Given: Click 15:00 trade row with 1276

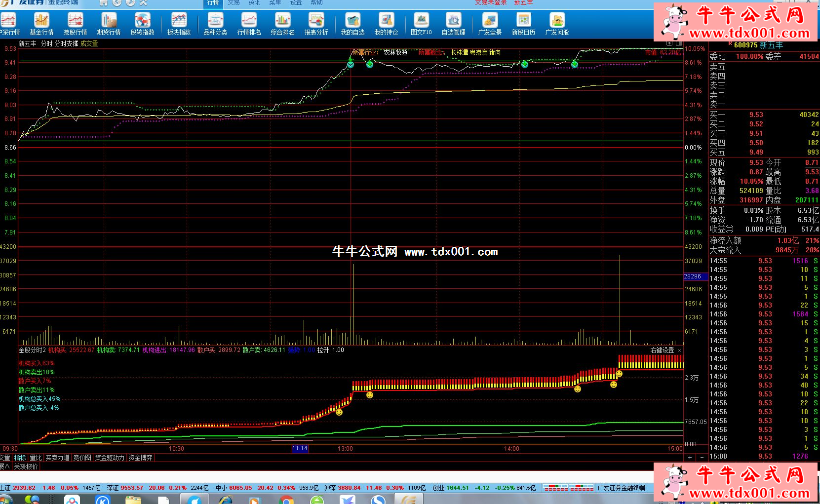Looking at the screenshot, I should coord(764,456).
